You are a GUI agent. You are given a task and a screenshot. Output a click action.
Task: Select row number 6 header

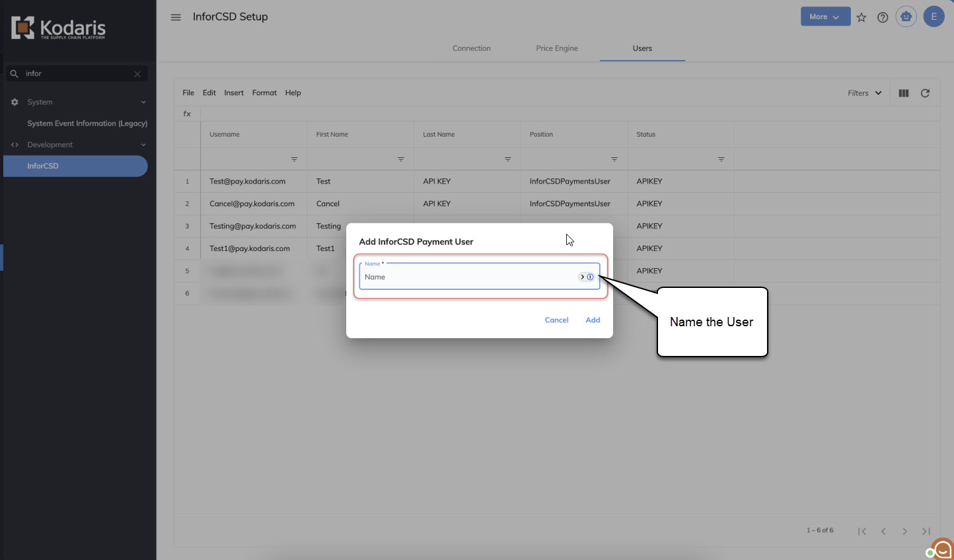pyautogui.click(x=187, y=293)
